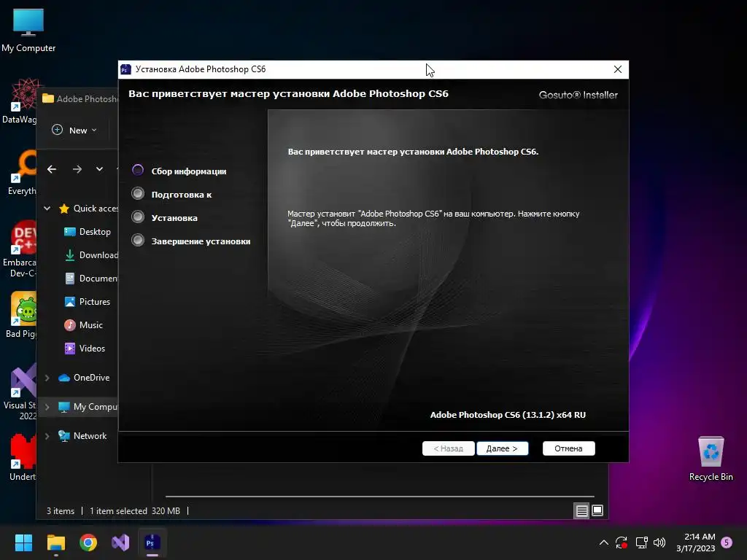Viewport: 747px width, 560px height.
Task: Click the Далее button to continue
Action: click(x=502, y=448)
